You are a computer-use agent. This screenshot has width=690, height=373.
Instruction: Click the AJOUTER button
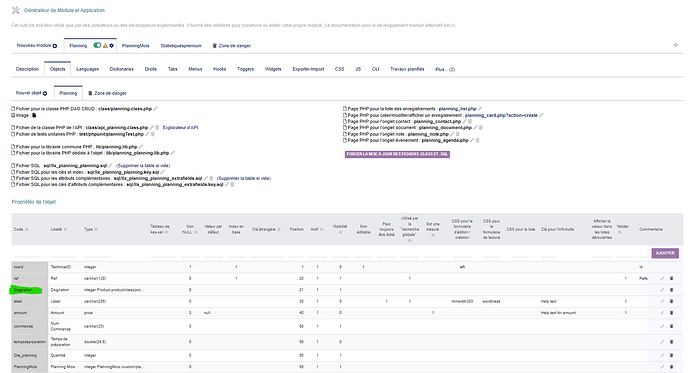click(x=665, y=253)
